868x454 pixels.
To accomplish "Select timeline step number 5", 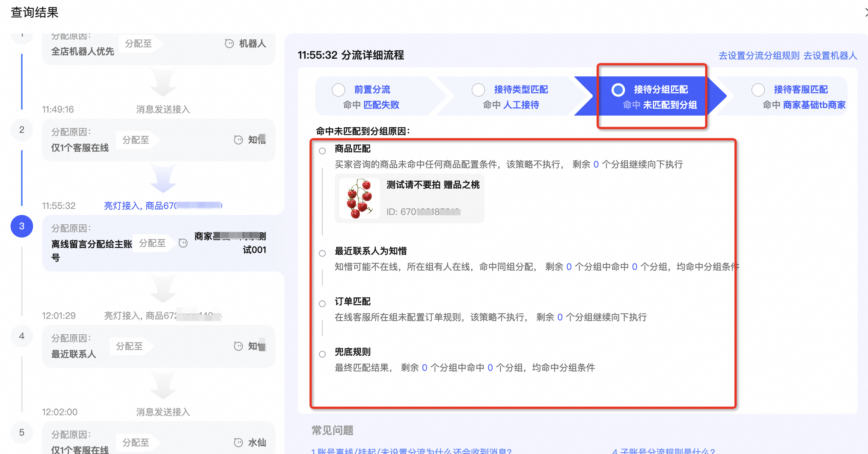I will (22, 433).
